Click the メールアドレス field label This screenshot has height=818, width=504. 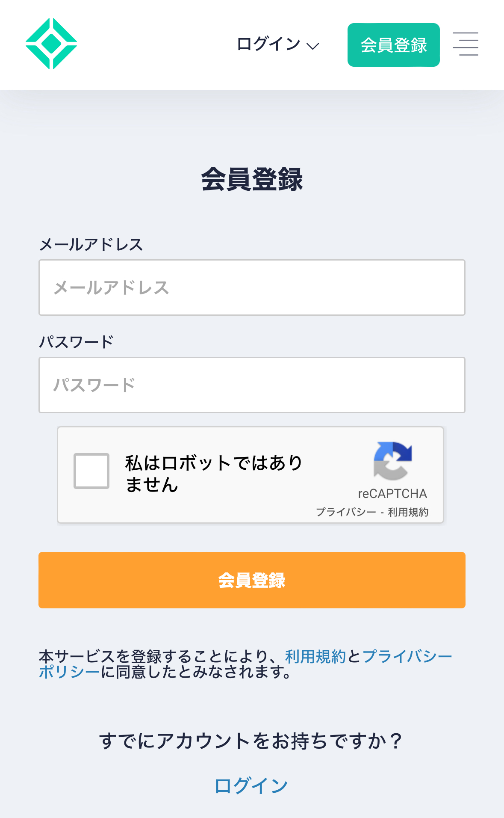click(91, 245)
